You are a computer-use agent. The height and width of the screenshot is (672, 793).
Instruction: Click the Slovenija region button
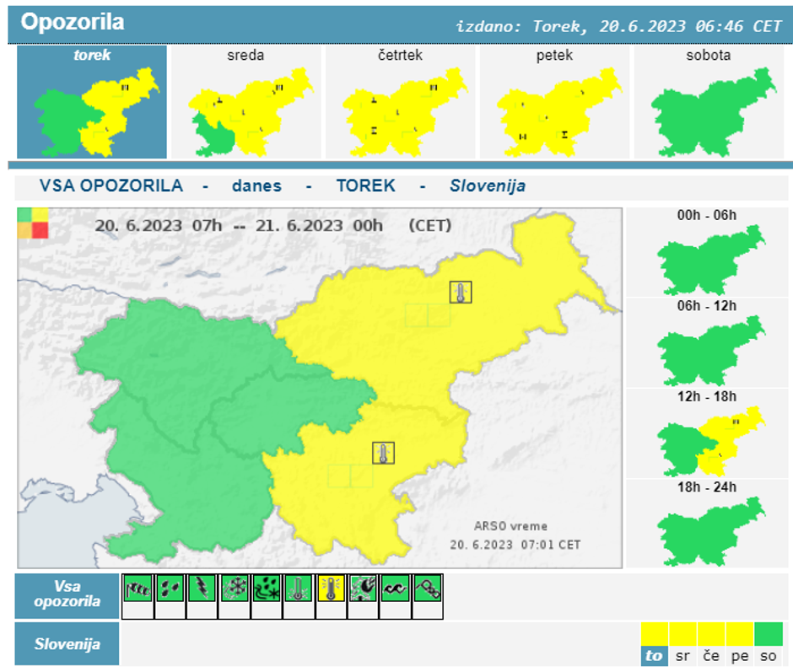click(67, 644)
